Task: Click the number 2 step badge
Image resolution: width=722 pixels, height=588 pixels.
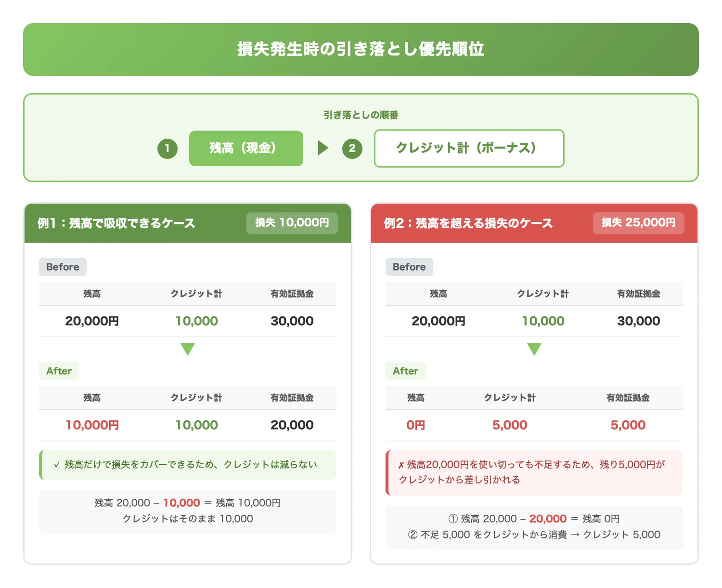Action: pyautogui.click(x=352, y=148)
